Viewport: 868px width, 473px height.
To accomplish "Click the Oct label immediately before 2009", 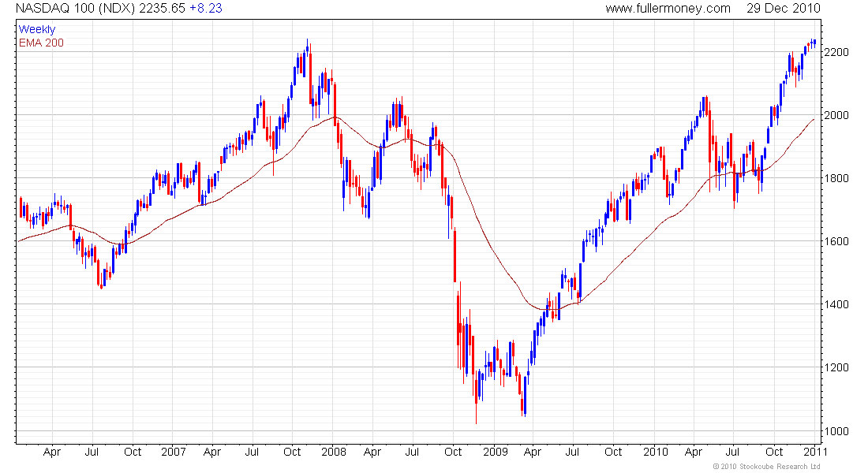I will tap(453, 452).
